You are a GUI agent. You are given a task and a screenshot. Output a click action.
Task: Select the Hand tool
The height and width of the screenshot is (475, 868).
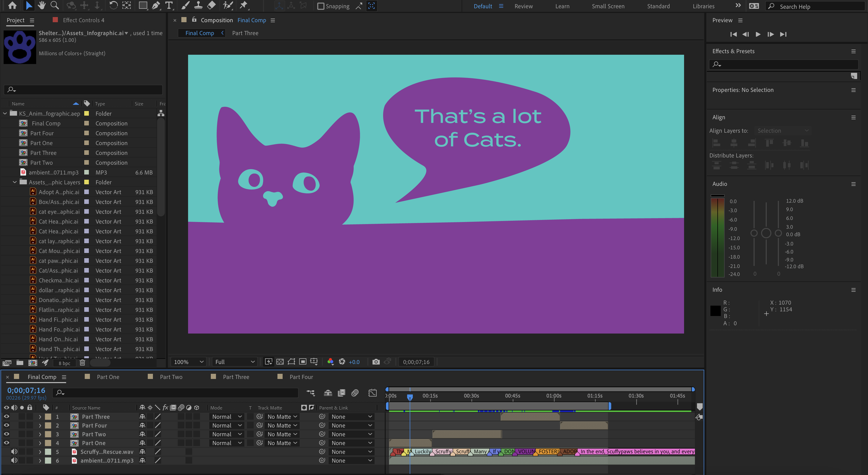(41, 5)
